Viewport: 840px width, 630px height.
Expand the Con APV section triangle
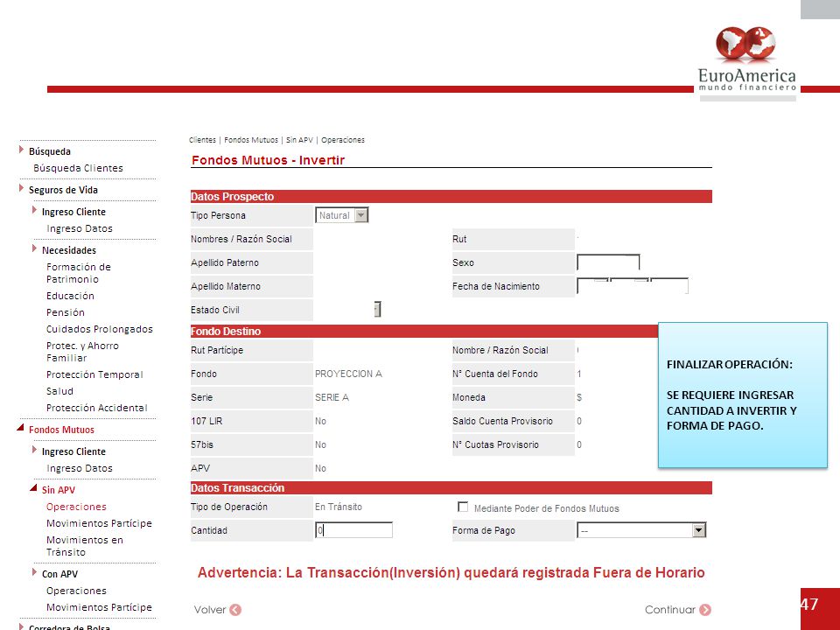(35, 572)
